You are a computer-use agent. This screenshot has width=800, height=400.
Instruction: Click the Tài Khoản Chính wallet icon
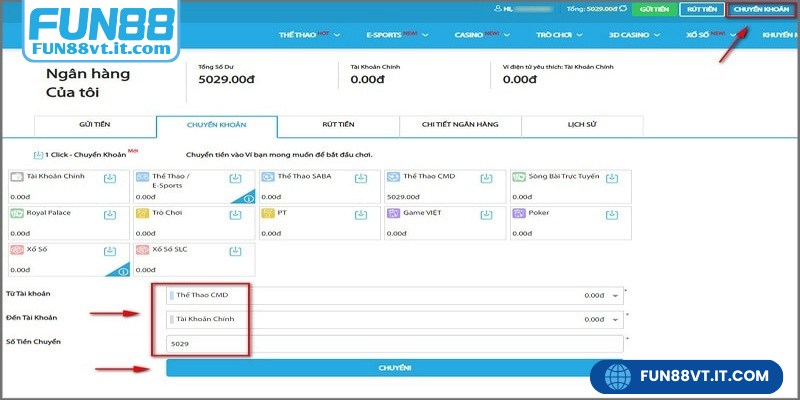click(17, 177)
